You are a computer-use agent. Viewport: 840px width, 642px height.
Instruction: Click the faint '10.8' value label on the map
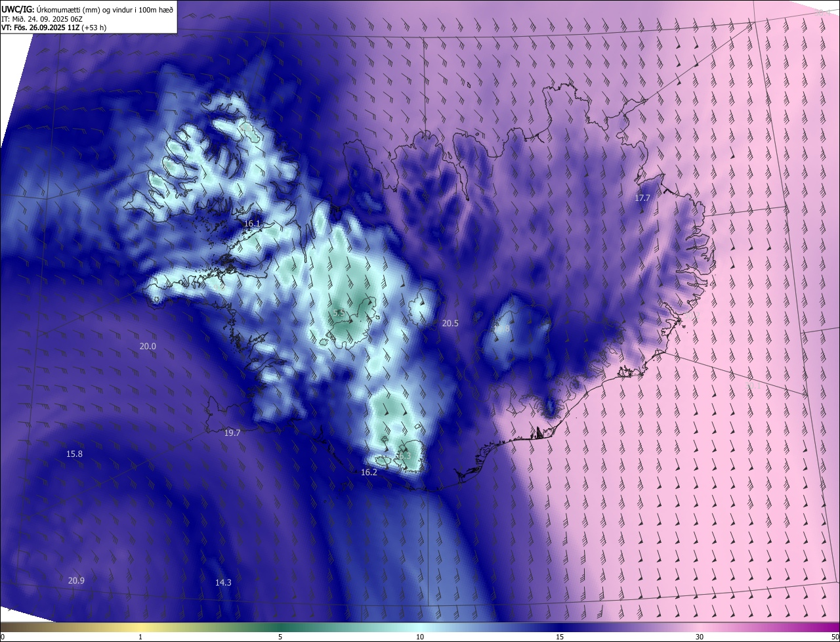[502, 328]
